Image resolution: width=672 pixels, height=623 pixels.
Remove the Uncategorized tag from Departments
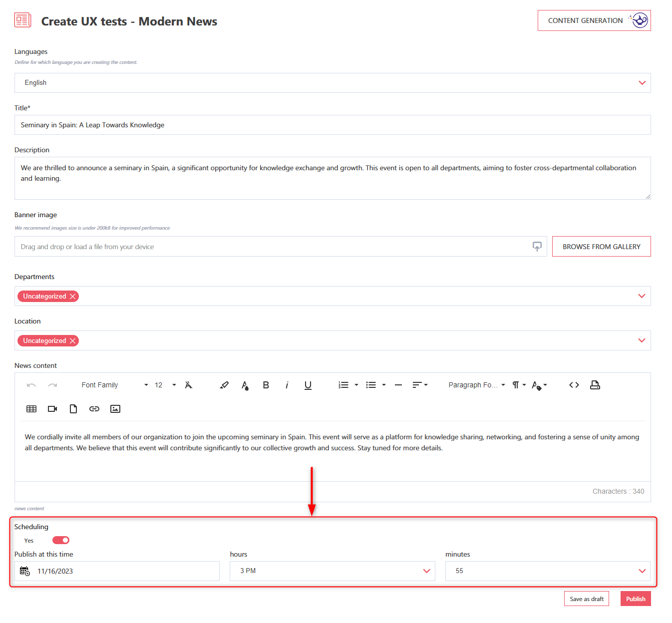click(x=73, y=296)
